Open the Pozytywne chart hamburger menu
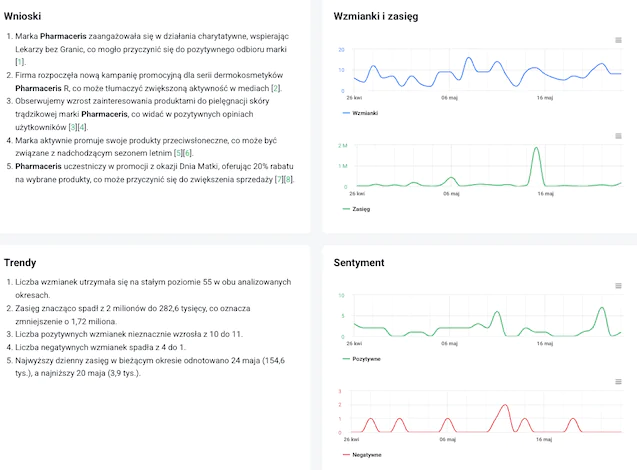Image resolution: width=637 pixels, height=470 pixels. click(619, 285)
